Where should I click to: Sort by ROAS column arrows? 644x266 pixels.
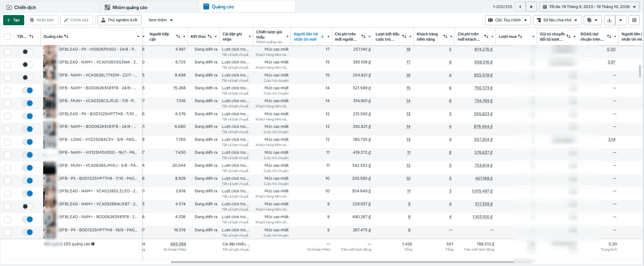click(609, 36)
